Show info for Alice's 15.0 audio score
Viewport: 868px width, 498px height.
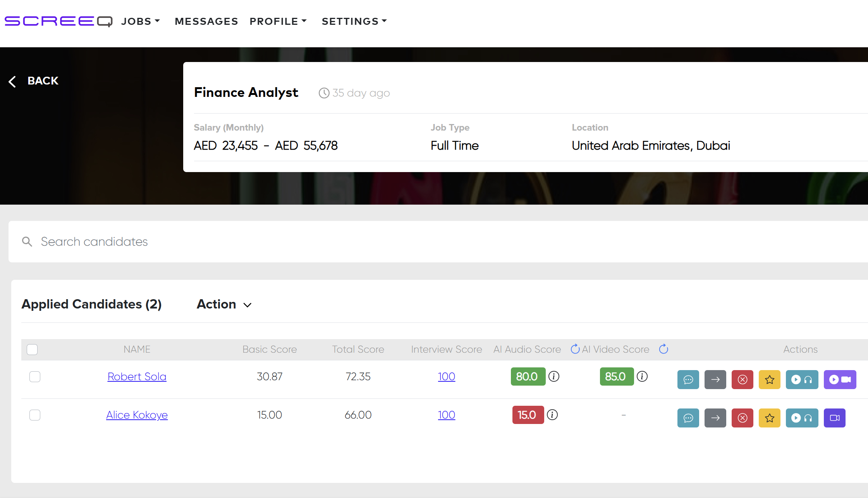pos(552,415)
